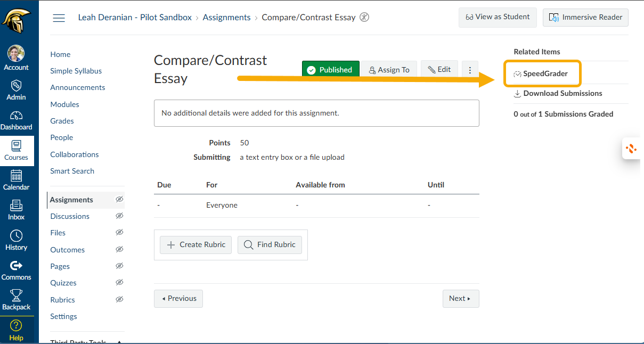644x344 pixels.
Task: Open Inbox in global navigation
Action: [16, 210]
